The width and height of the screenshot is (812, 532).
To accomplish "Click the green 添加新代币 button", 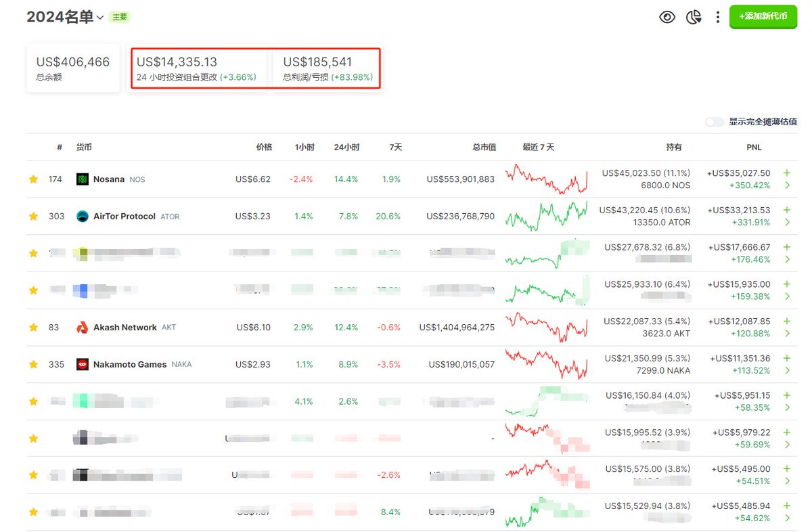I will pos(763,16).
